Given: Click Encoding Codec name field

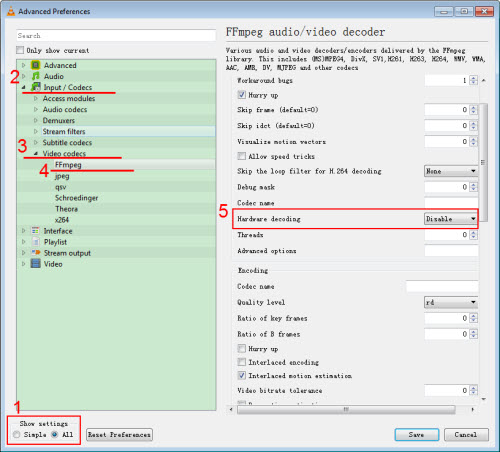Looking at the screenshot, I should click(x=442, y=286).
